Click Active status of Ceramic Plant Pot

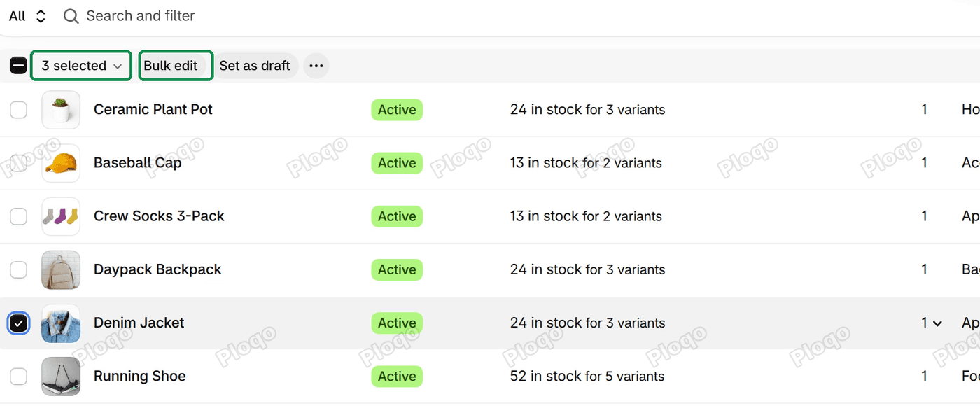coord(397,110)
